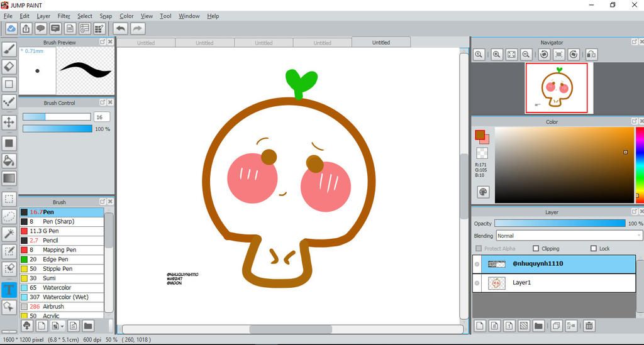Click duplicate layer icon in Layer panel
The height and width of the screenshot is (345, 644).
557,326
